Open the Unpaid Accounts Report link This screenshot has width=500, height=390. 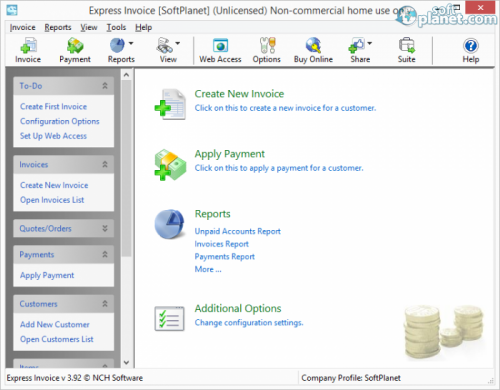238,231
